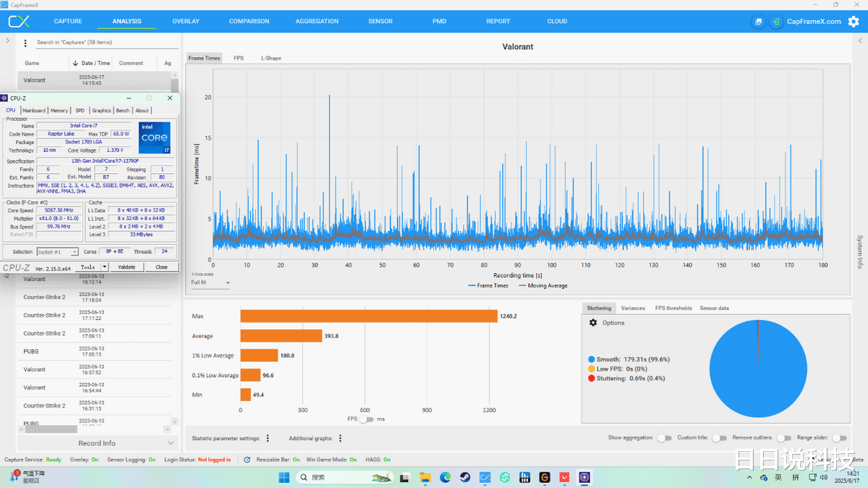Open the L-Shape chart tab
The width and height of the screenshot is (868, 488).
point(271,58)
